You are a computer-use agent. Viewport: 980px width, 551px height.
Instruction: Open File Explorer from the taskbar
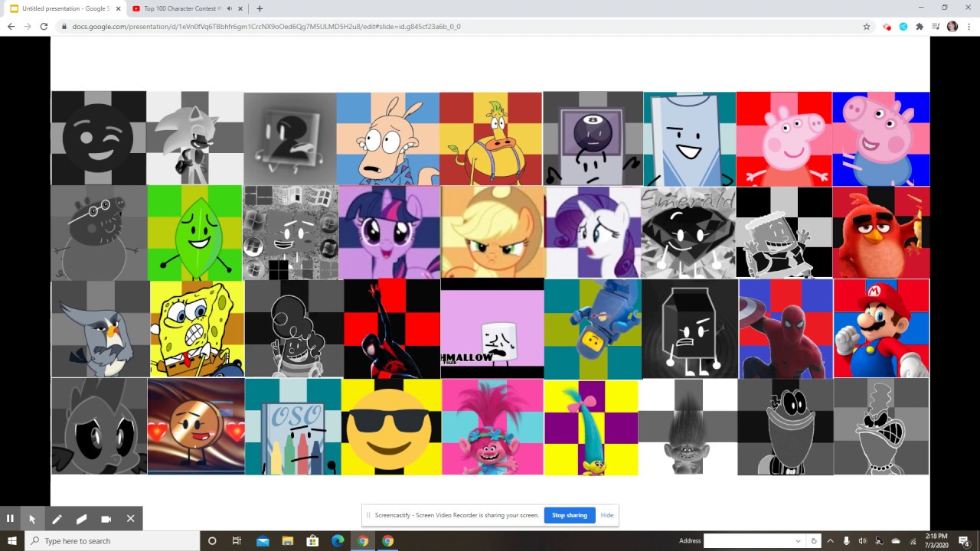tap(287, 541)
